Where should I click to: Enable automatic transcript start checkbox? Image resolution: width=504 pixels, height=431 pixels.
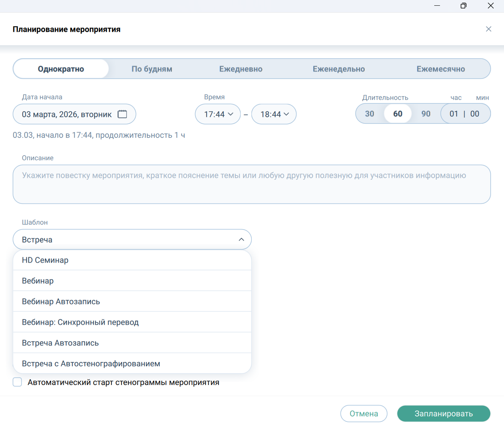click(18, 382)
